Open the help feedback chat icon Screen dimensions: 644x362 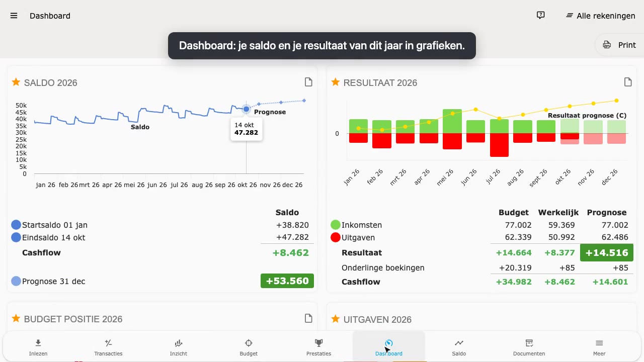(541, 16)
